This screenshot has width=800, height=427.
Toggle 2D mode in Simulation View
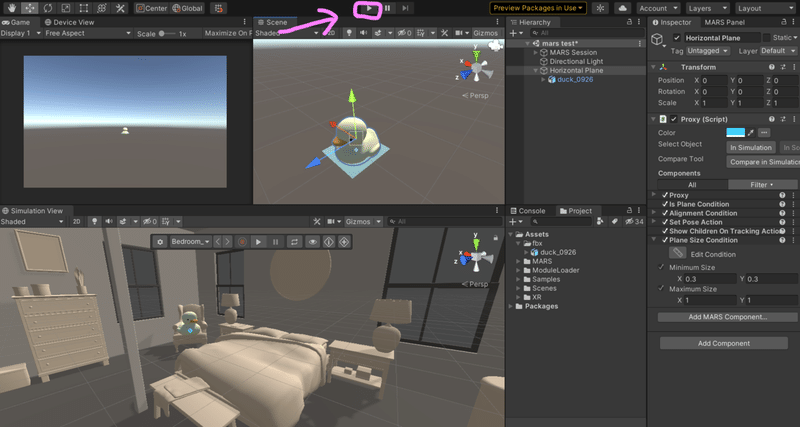tap(77, 221)
